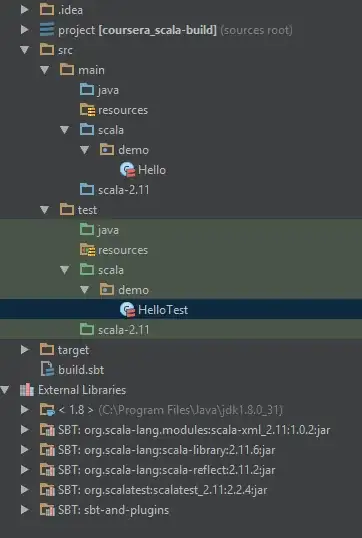Click the scalatest jar library icon
This screenshot has width=362, height=538.
click(x=47, y=490)
